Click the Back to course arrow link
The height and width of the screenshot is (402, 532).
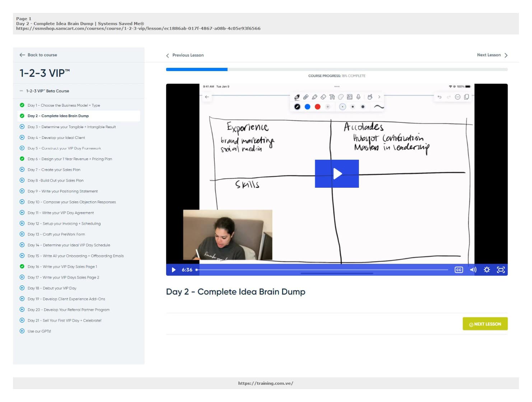coord(38,55)
